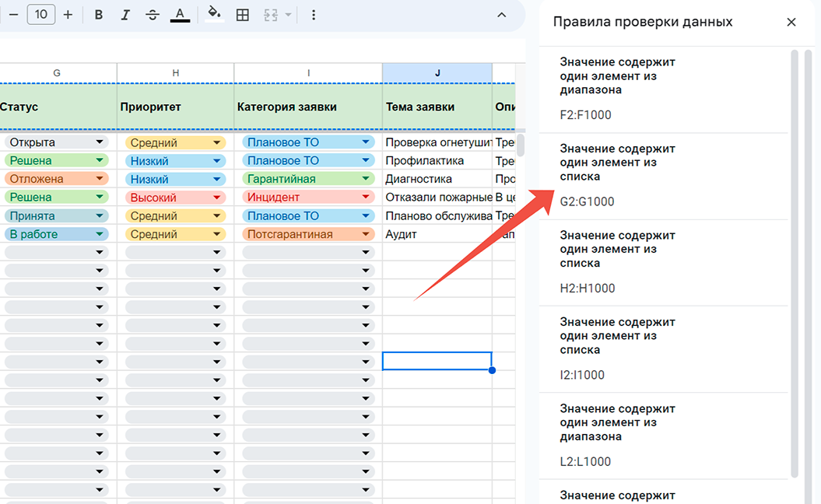Open the merge cells options arrow
Screen dimensions: 821x504
(288, 15)
